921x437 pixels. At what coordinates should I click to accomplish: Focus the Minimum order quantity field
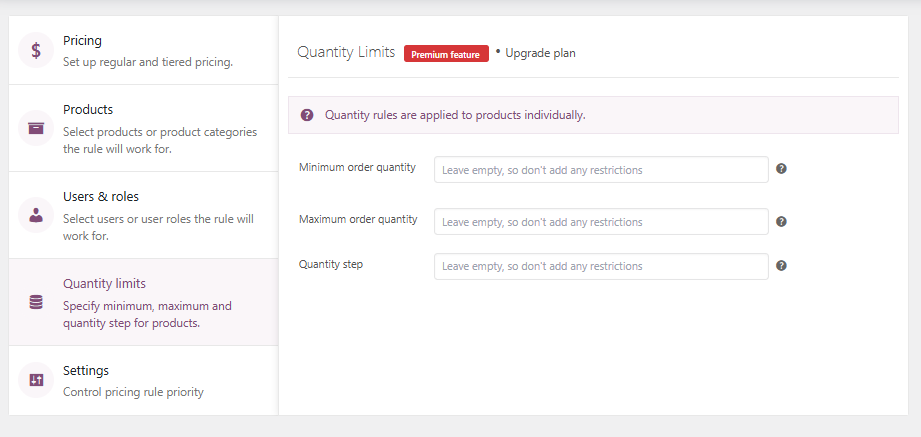pyautogui.click(x=601, y=170)
